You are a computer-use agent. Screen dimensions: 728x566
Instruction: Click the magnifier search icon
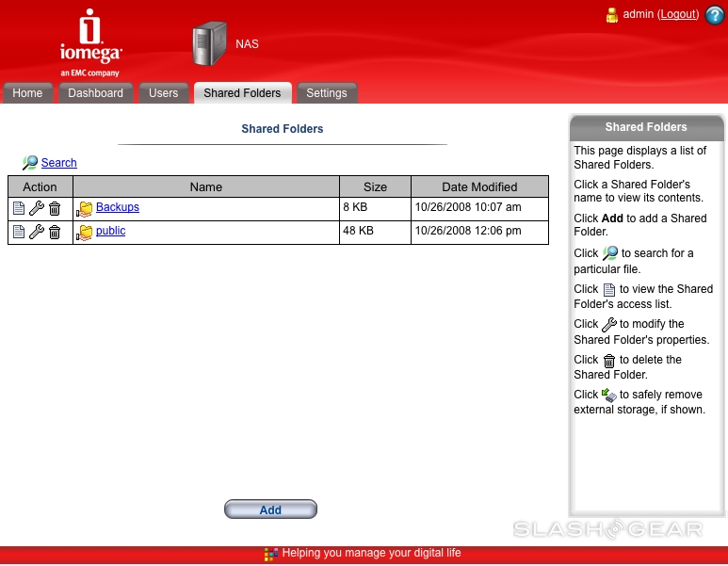[x=30, y=163]
